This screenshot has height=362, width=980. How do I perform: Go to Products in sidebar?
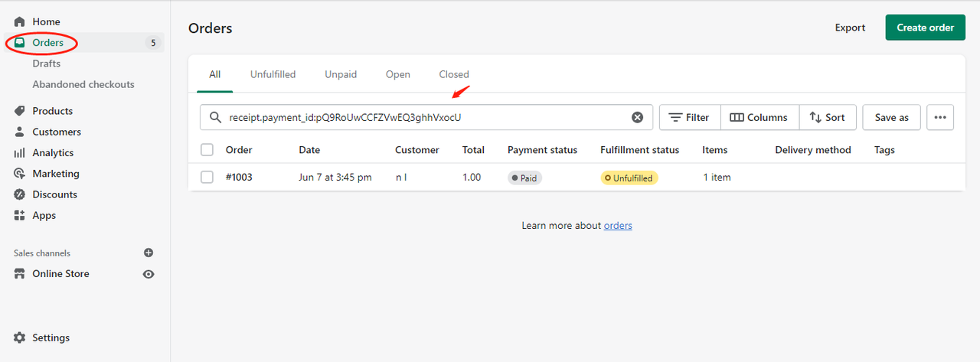(53, 111)
